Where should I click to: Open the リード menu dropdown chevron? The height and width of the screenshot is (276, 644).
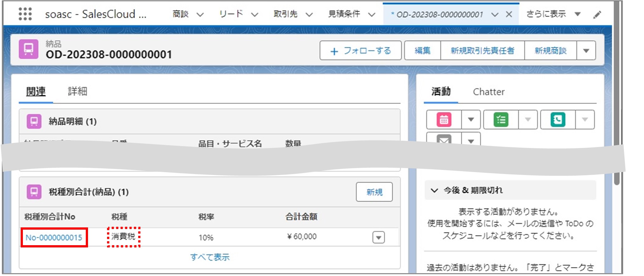point(254,15)
